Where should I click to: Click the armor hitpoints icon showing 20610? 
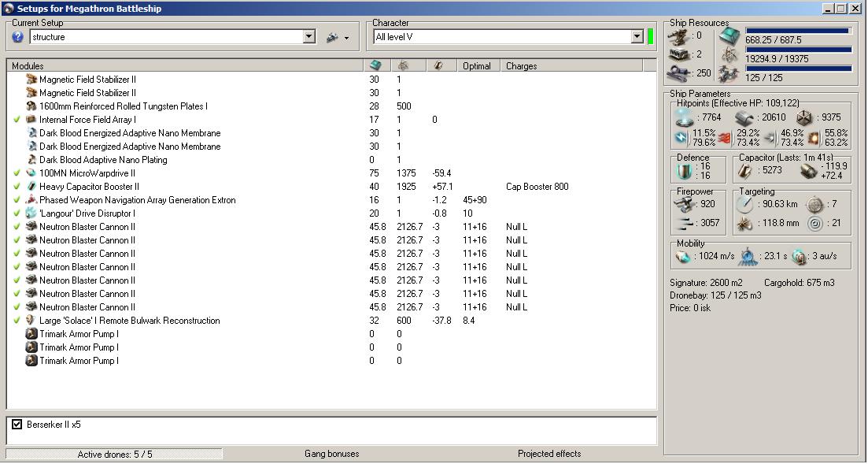[x=744, y=117]
